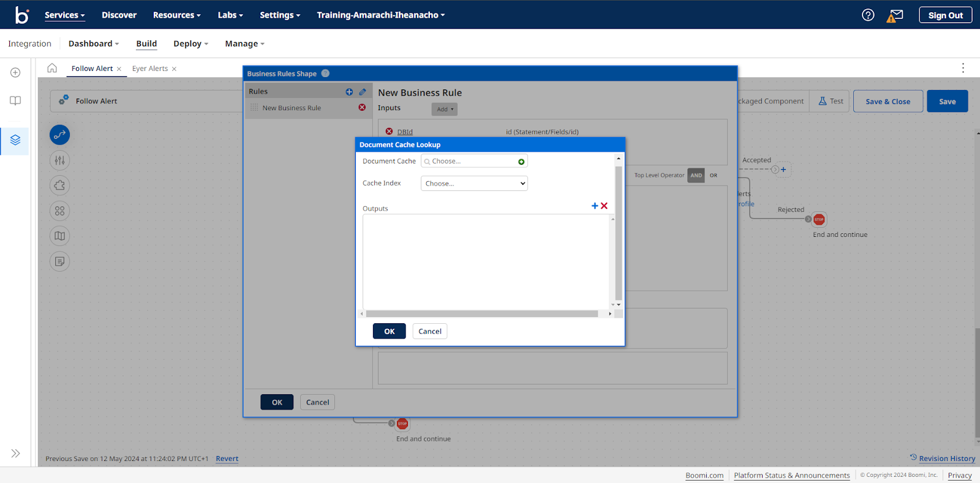Expand the Manage menu
The image size is (980, 483).
click(x=244, y=43)
